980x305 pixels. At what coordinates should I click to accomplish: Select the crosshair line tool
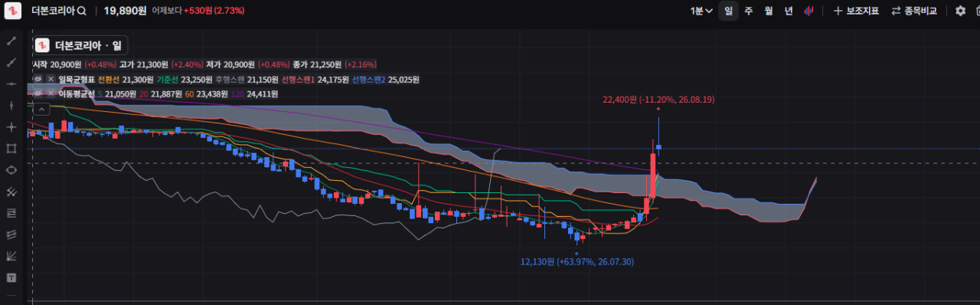point(11,126)
